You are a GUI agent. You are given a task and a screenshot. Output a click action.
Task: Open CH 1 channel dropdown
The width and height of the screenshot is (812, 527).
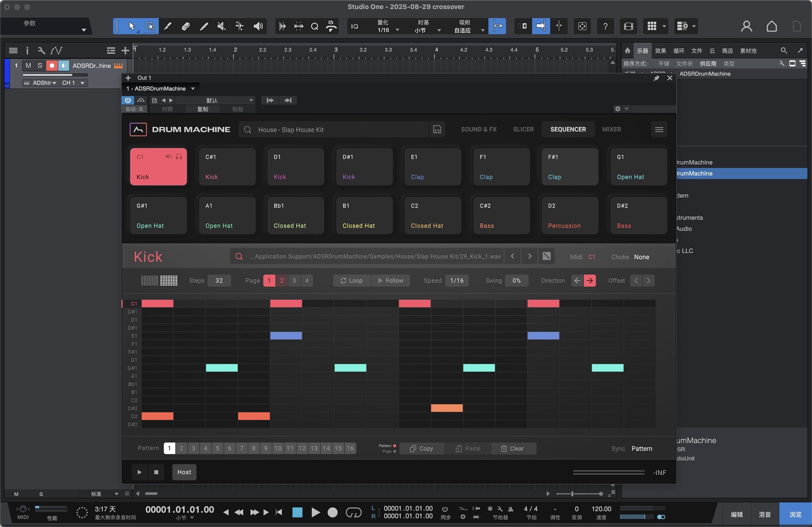pyautogui.click(x=73, y=83)
